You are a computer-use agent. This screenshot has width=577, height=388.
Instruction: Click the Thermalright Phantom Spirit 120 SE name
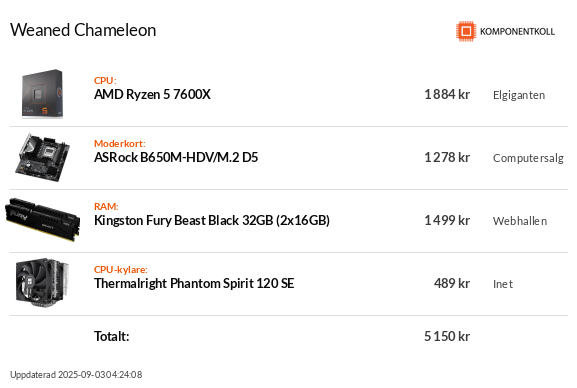tap(194, 283)
